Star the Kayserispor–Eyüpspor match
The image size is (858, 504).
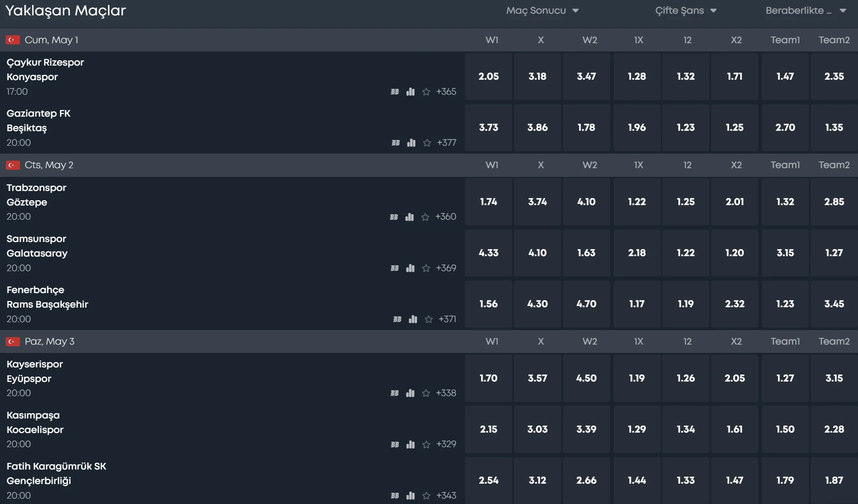point(426,393)
